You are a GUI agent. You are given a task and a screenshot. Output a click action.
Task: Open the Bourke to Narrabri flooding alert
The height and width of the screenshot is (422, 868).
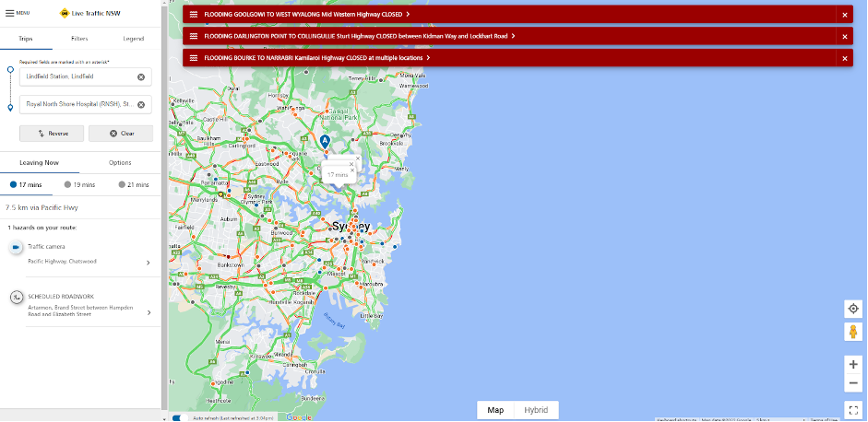[317, 57]
